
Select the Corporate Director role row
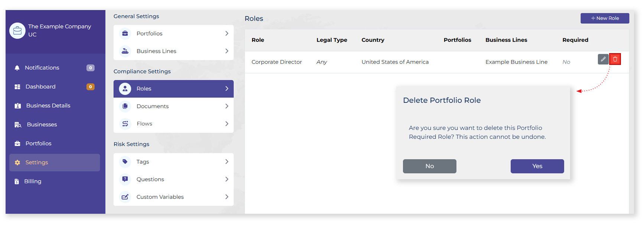(276, 62)
